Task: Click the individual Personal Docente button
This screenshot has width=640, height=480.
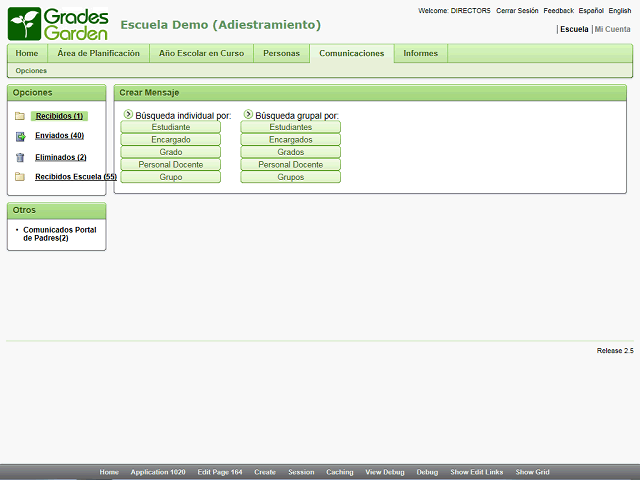Action: pos(171,164)
